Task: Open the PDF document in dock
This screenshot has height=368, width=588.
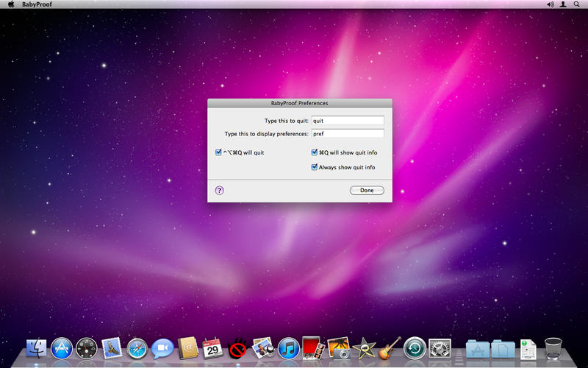Action: (528, 349)
